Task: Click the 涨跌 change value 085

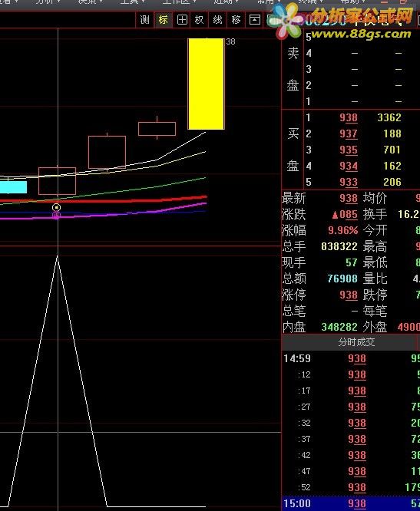Action: coord(345,214)
